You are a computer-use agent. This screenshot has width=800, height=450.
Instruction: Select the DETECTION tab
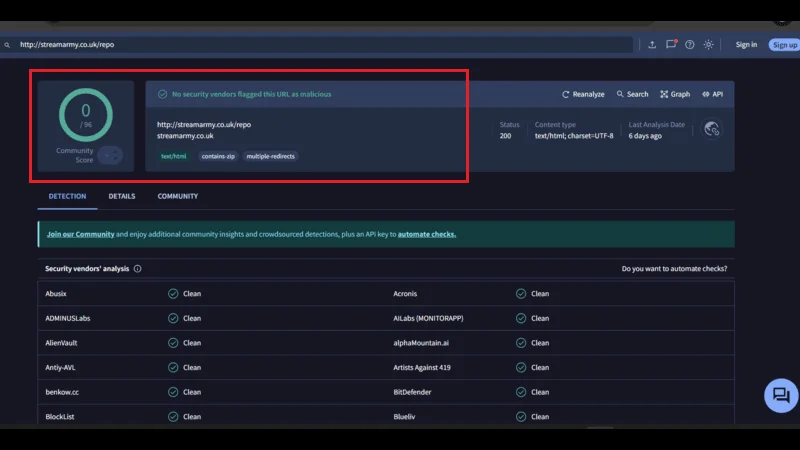point(67,196)
